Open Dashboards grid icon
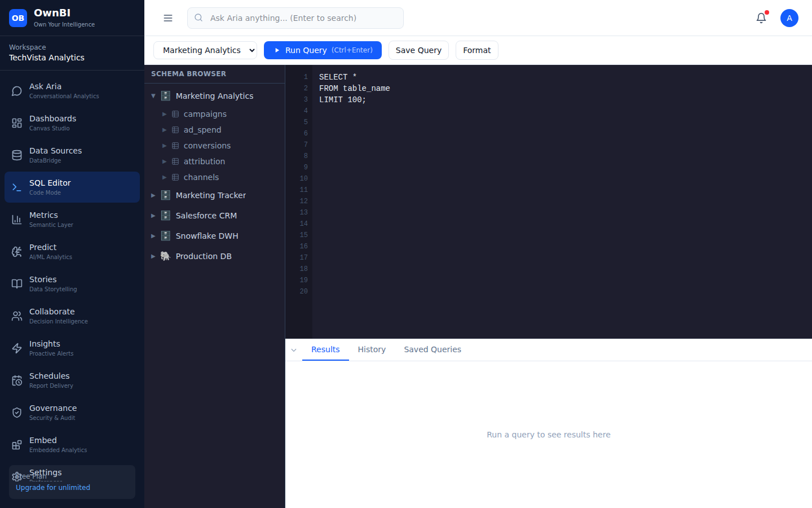Screen dimensions: 812x508 [17, 123]
